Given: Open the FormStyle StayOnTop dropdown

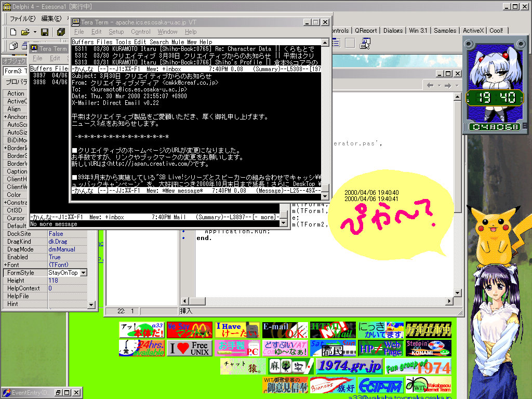Looking at the screenshot, I should (x=84, y=273).
